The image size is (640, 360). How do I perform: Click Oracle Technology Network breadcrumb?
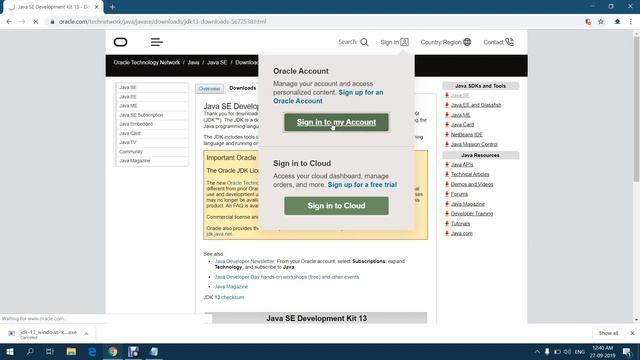[x=147, y=62]
